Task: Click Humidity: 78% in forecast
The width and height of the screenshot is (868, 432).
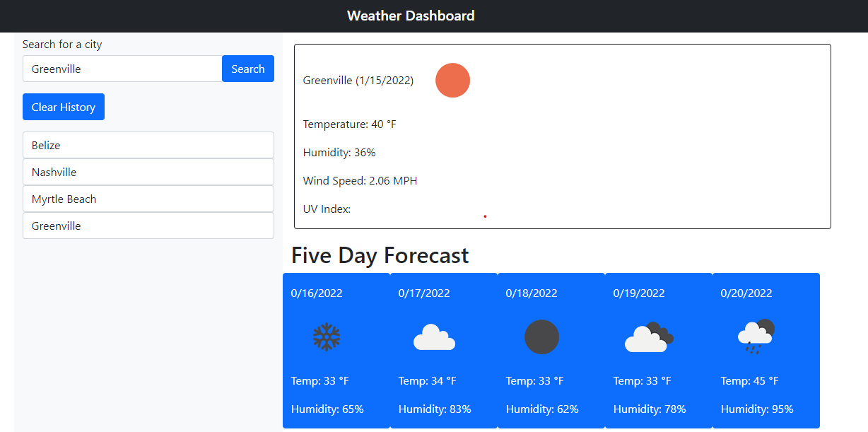Action: tap(650, 409)
